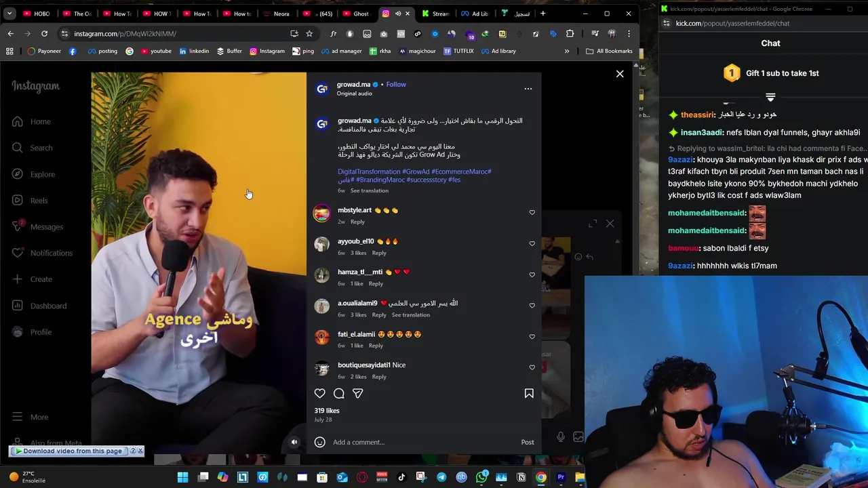
Task: Open emoji picker for comment
Action: [x=319, y=443]
